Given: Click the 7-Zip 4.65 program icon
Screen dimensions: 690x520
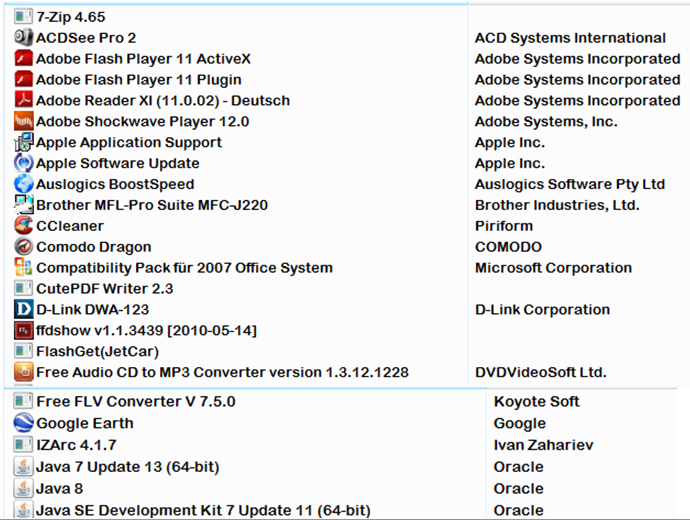Looking at the screenshot, I should tap(23, 17).
